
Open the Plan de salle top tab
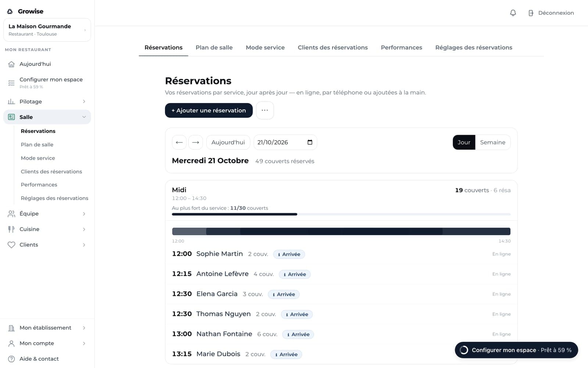(x=214, y=47)
